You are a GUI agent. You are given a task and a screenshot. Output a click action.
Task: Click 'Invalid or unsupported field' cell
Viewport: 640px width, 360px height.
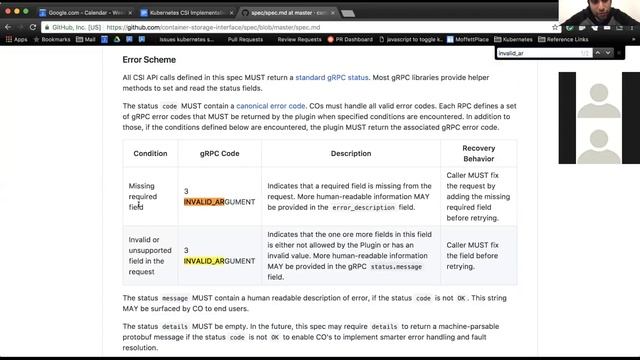pyautogui.click(x=150, y=256)
